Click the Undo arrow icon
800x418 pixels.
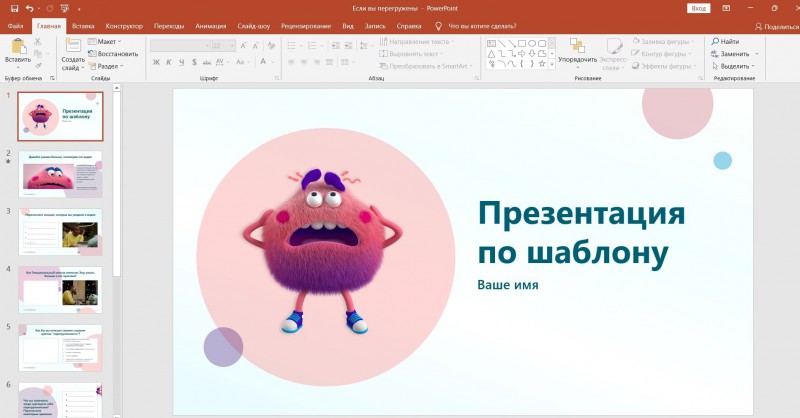pyautogui.click(x=30, y=8)
